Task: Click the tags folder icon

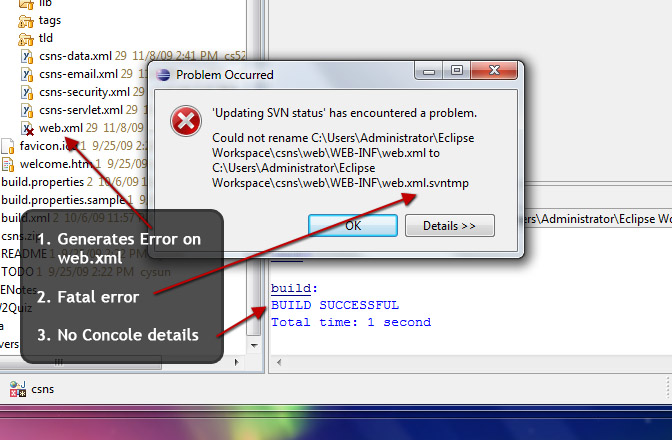Action: 26,21
